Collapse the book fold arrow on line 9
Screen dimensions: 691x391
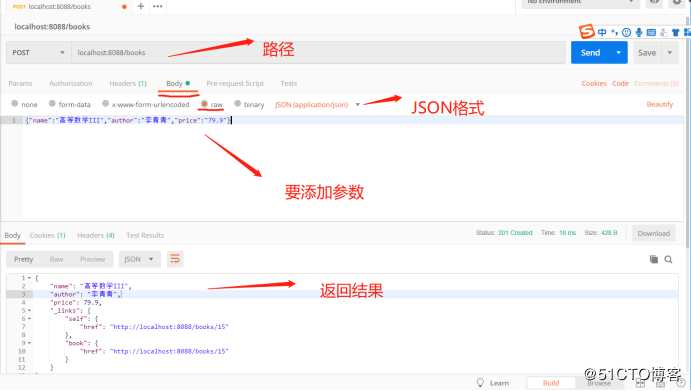coord(30,343)
